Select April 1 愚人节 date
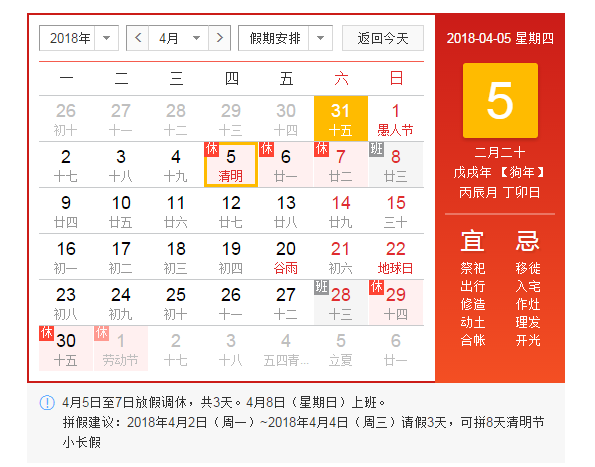Viewport: 595px width, 467px height. 395,119
